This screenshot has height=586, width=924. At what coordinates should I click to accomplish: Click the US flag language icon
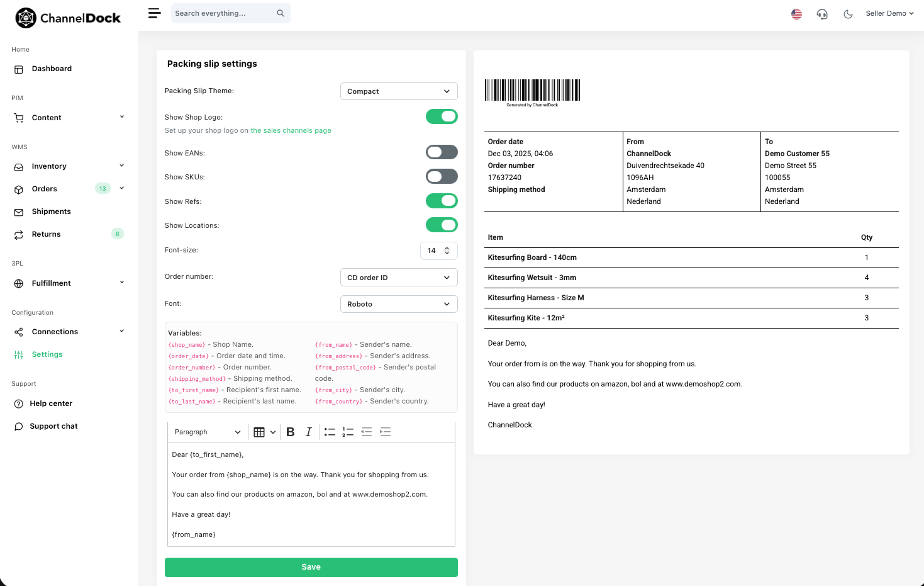(x=796, y=14)
